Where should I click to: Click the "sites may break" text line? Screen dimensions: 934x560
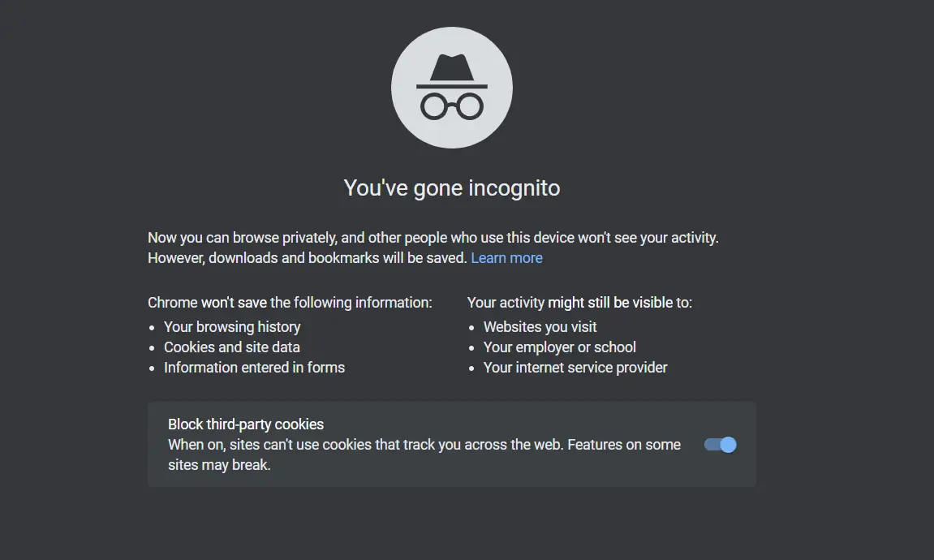pos(219,465)
